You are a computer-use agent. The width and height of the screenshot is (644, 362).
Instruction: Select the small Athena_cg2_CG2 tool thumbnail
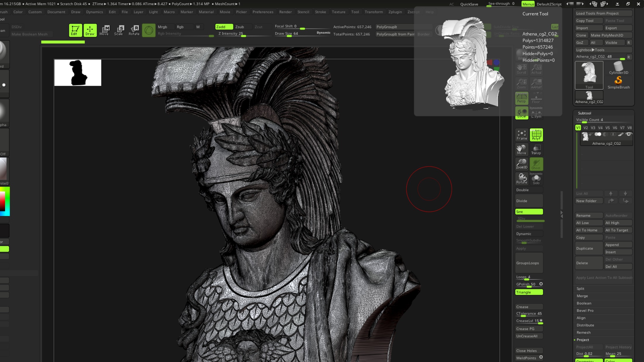589,97
